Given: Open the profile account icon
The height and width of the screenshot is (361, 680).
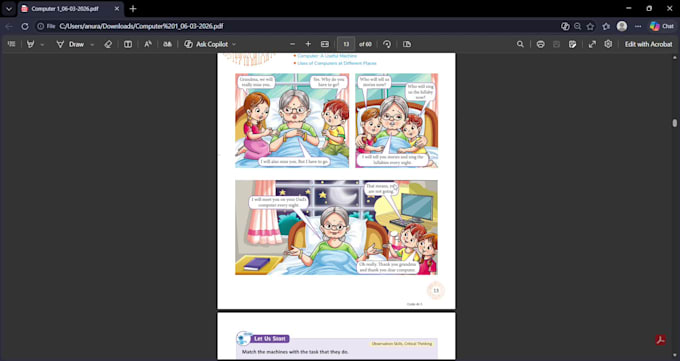Looking at the screenshot, I should (622, 26).
